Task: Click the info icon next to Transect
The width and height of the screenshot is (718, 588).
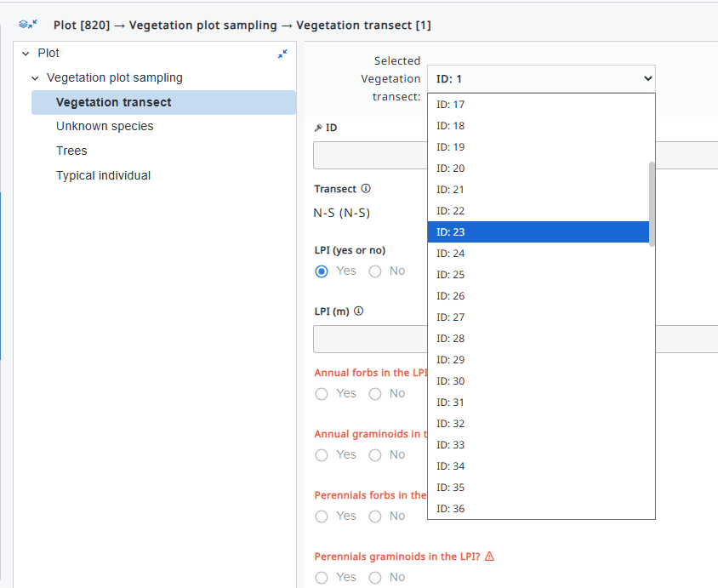Action: coord(366,189)
